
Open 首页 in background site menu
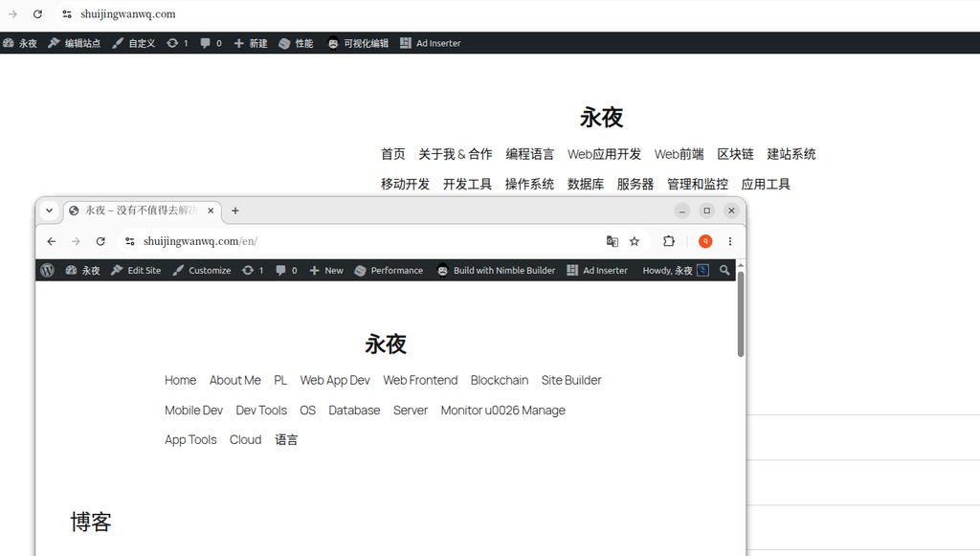393,154
